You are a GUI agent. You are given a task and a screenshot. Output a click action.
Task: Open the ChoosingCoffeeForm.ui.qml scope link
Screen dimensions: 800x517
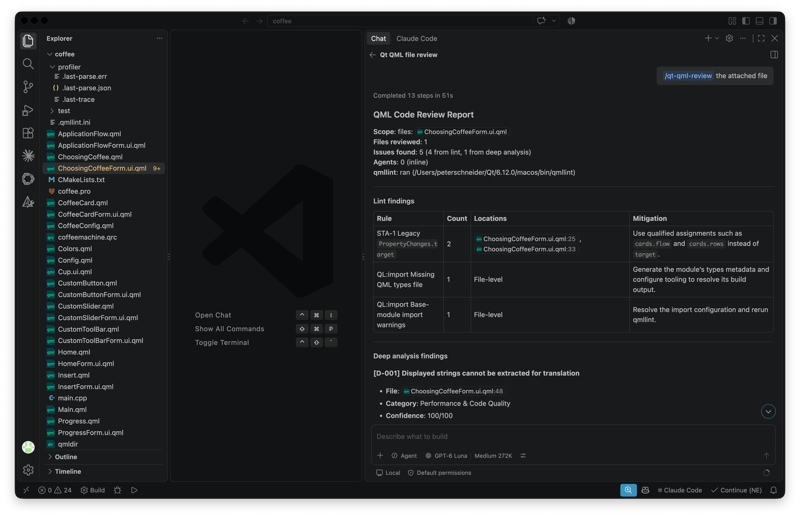462,132
